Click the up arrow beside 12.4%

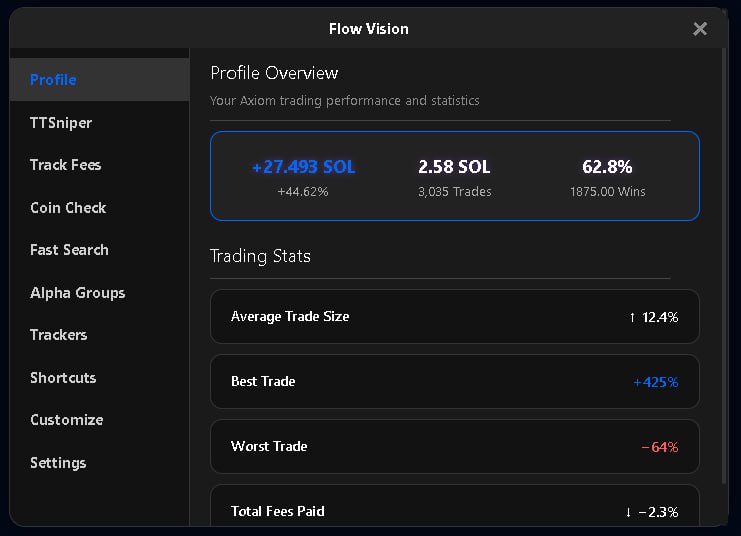click(632, 318)
